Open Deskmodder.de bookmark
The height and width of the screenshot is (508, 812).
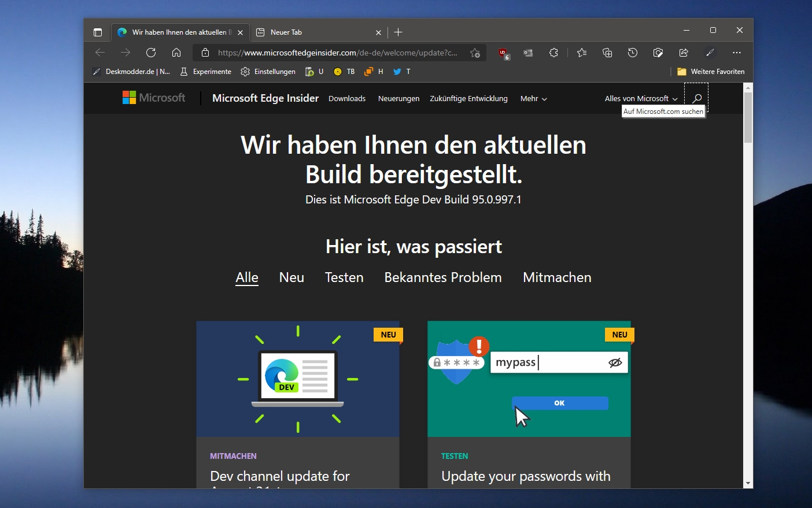pyautogui.click(x=131, y=72)
